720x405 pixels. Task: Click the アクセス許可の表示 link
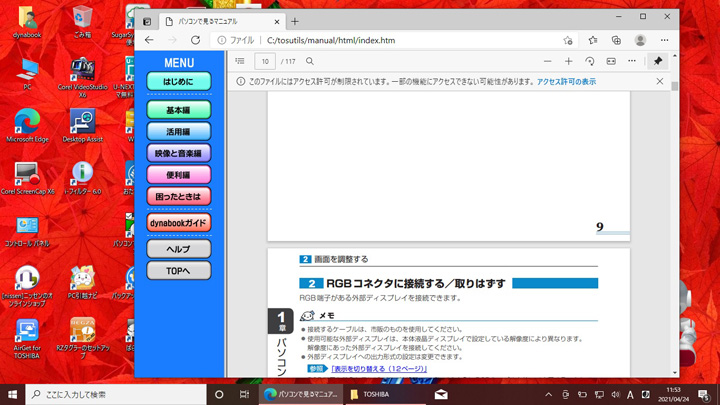click(x=566, y=82)
